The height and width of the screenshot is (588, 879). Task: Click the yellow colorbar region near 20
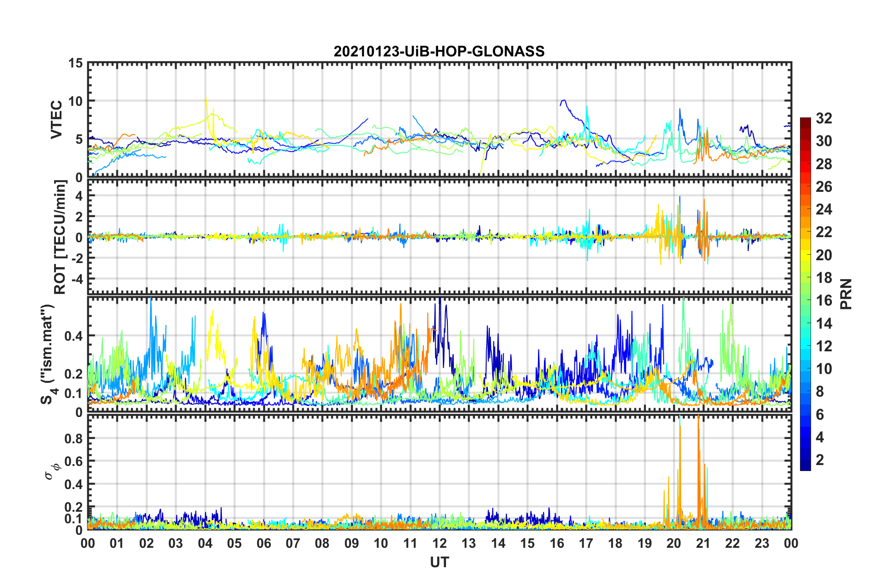pos(806,255)
